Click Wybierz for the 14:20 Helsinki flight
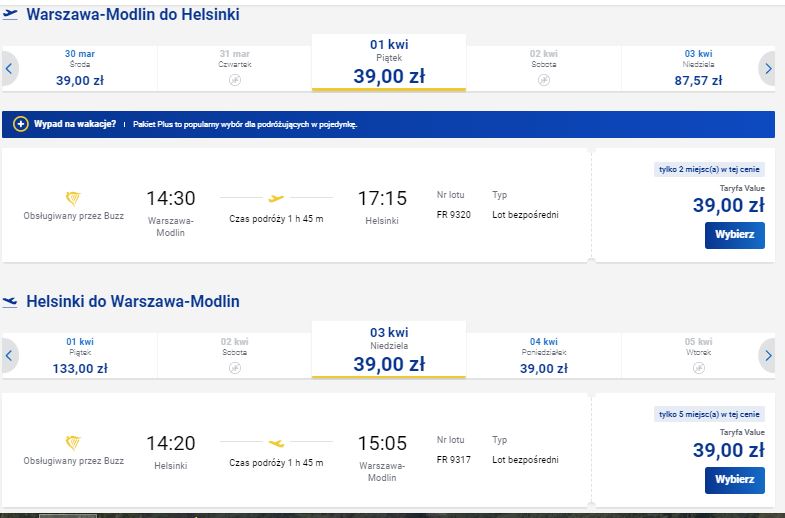The height and width of the screenshot is (518, 785). click(734, 480)
